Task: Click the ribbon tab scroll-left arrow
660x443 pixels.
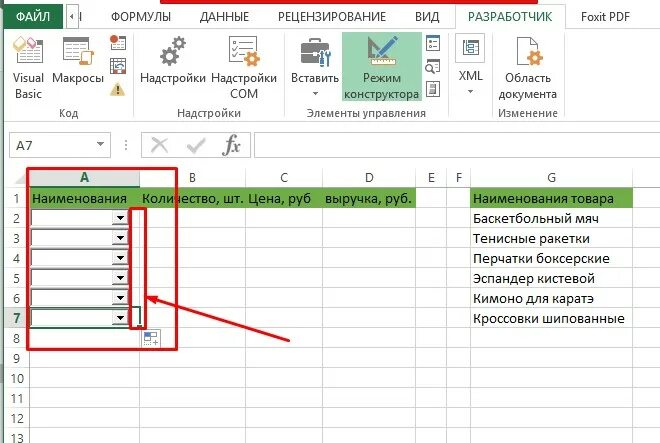Action: point(72,17)
